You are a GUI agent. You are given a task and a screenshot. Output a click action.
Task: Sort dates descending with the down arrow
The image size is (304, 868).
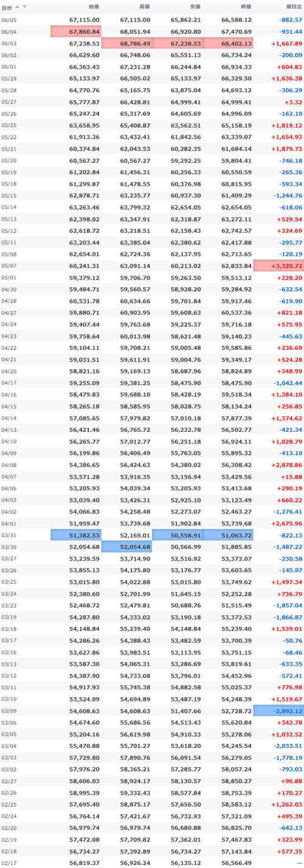[25, 7]
